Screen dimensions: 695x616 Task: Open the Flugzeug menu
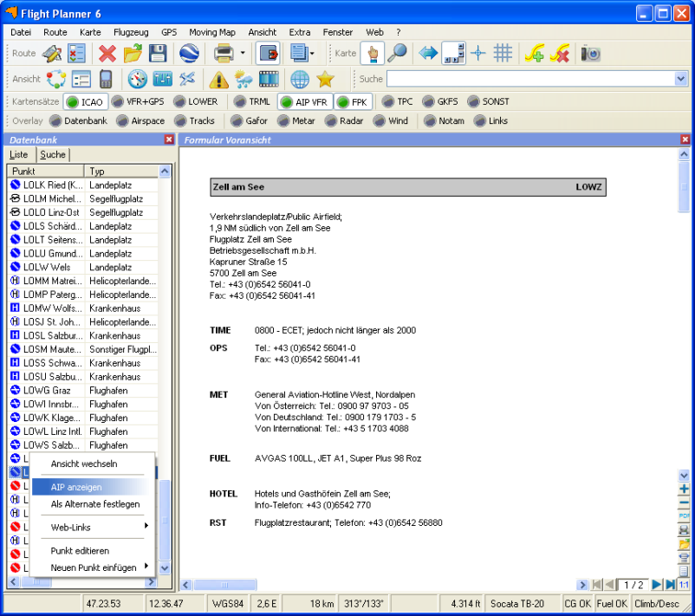(x=131, y=32)
